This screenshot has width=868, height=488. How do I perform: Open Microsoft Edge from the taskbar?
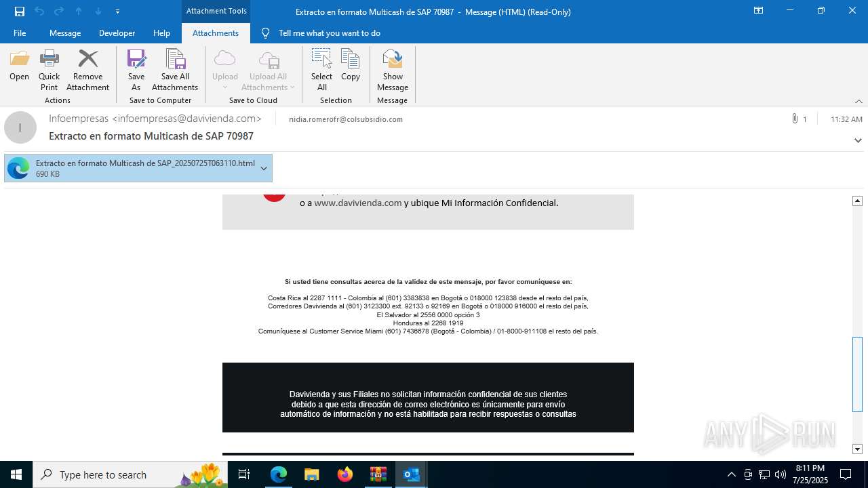[x=279, y=474]
